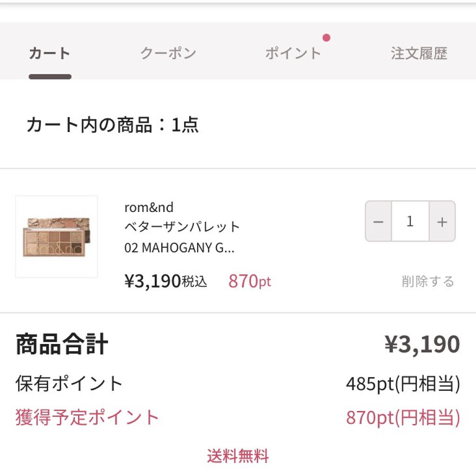
Task: Switch to the カート tab
Action: click(50, 54)
